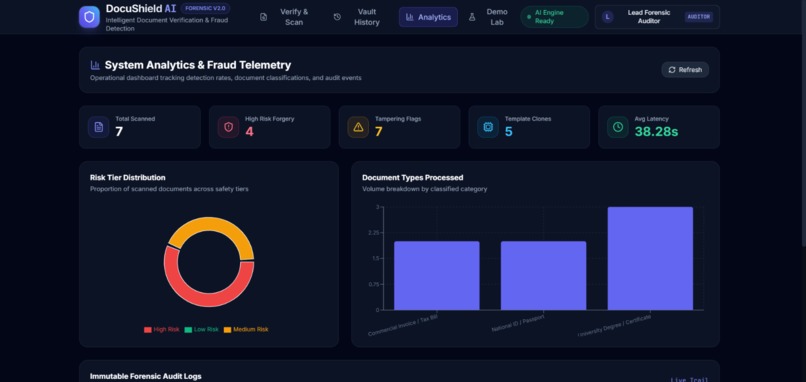Click the Commercial Invoice / Tax Bill bar

click(x=436, y=276)
